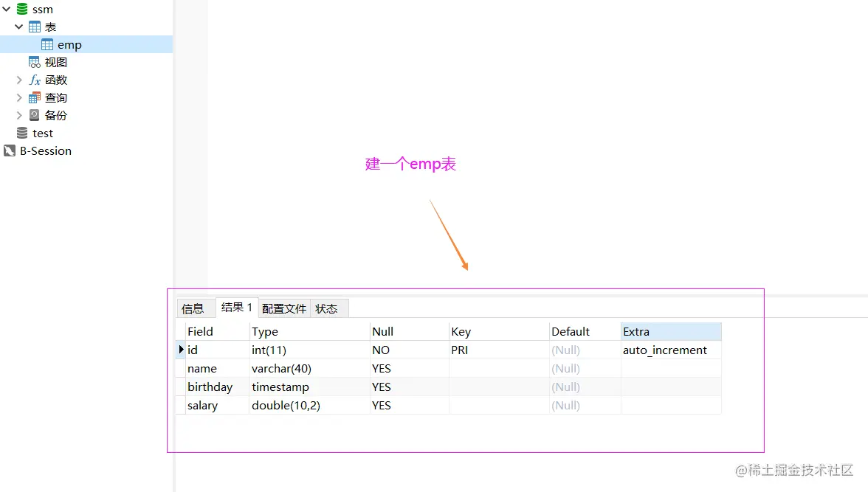
Task: Expand the 查询 queries node
Action: point(19,97)
